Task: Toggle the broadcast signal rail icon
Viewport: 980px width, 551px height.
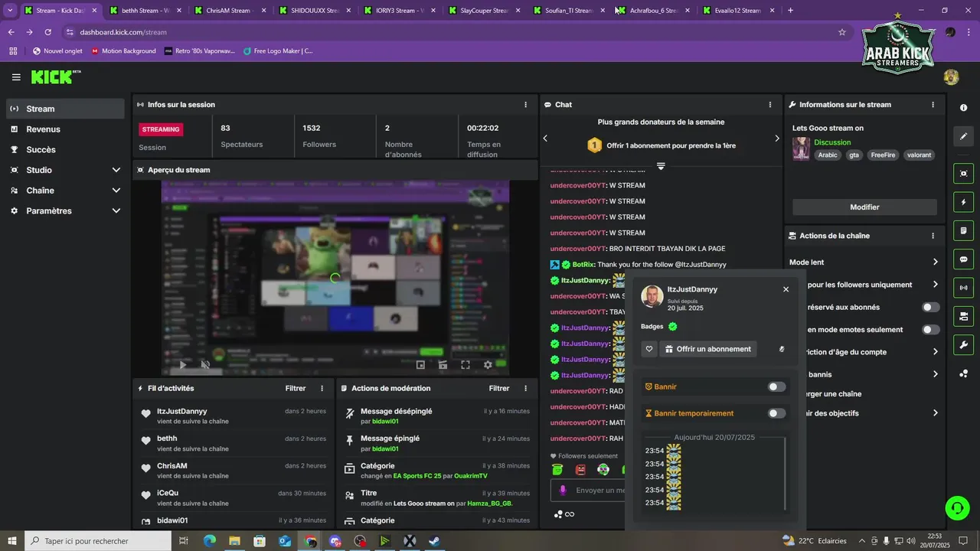Action: [x=964, y=288]
